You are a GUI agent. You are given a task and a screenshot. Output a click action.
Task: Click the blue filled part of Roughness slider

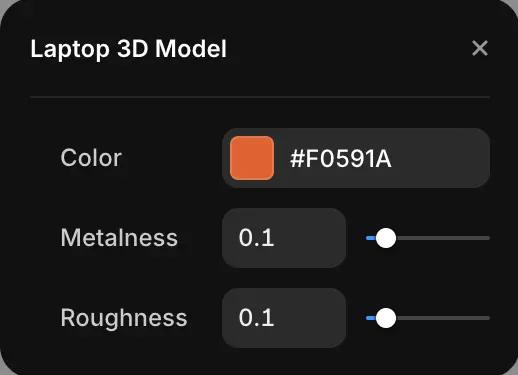371,318
